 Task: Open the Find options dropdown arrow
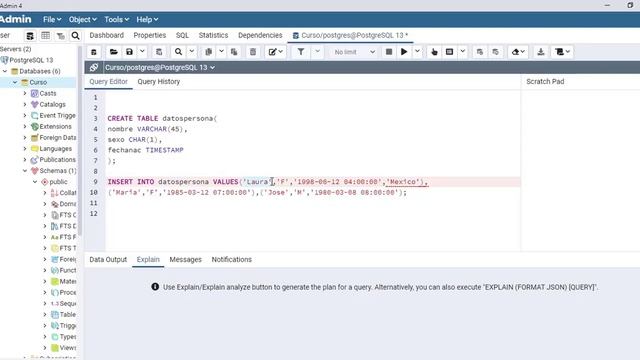191,51
